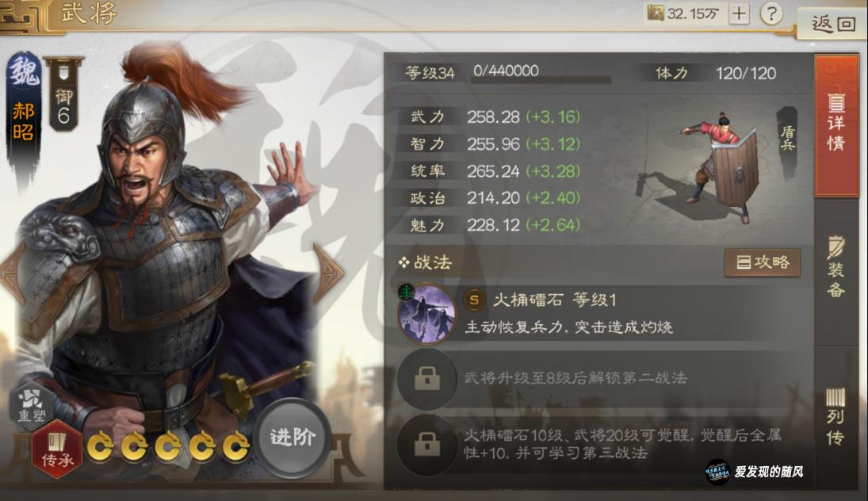Open the 传承 inheritance hexagon icon

pyautogui.click(x=57, y=450)
